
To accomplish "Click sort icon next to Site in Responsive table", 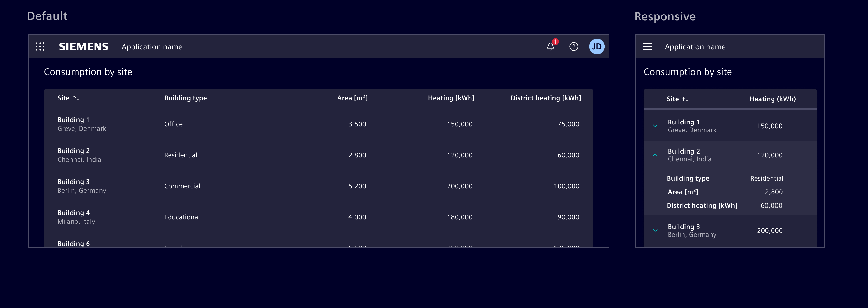I will coord(685,99).
